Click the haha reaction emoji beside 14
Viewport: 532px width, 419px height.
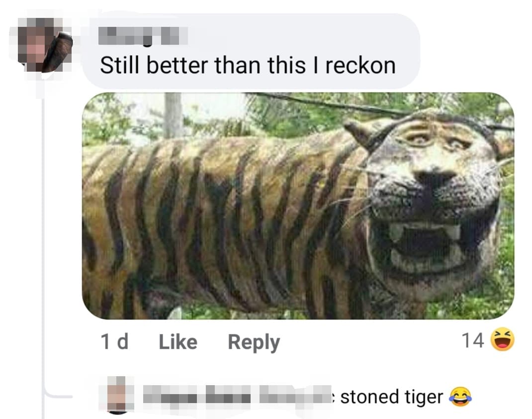coord(503,339)
